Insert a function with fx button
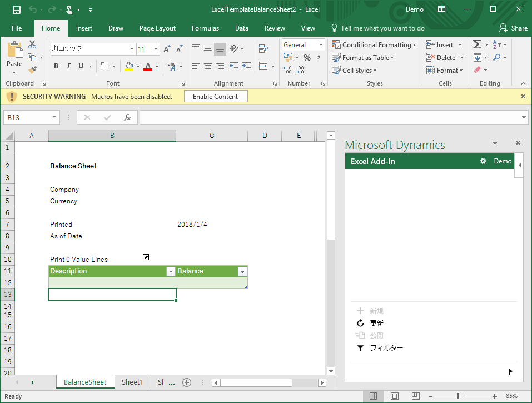This screenshot has height=403, width=532. coord(127,117)
